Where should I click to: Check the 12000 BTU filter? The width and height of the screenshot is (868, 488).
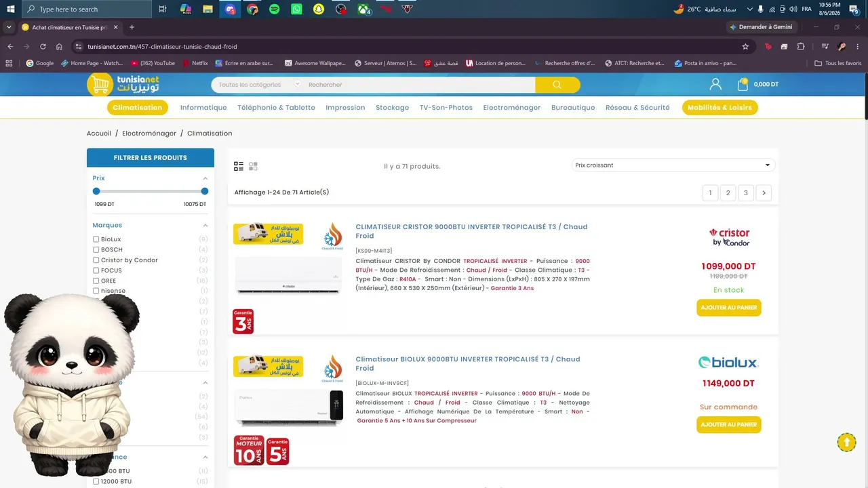point(96,481)
